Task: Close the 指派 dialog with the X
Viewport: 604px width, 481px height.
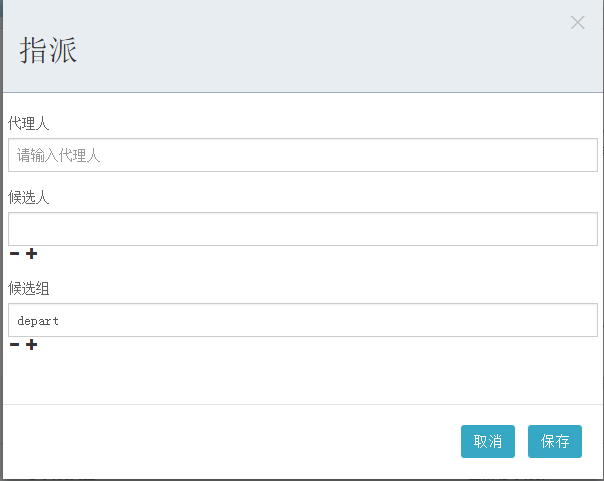Action: tap(577, 22)
